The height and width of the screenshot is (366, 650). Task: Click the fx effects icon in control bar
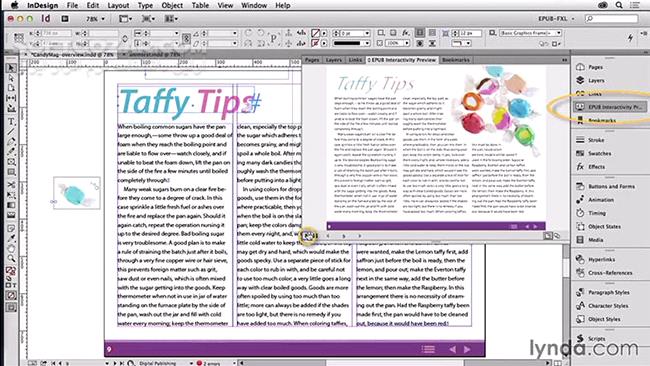pyautogui.click(x=405, y=33)
